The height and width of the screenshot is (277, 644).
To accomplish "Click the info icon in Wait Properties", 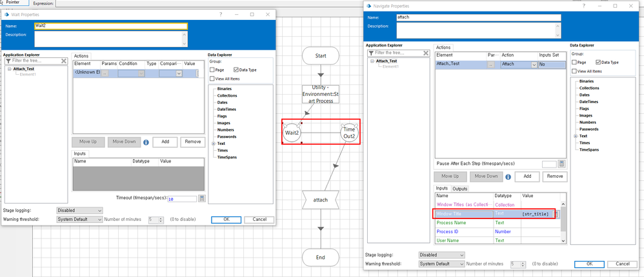I will coord(146,142).
